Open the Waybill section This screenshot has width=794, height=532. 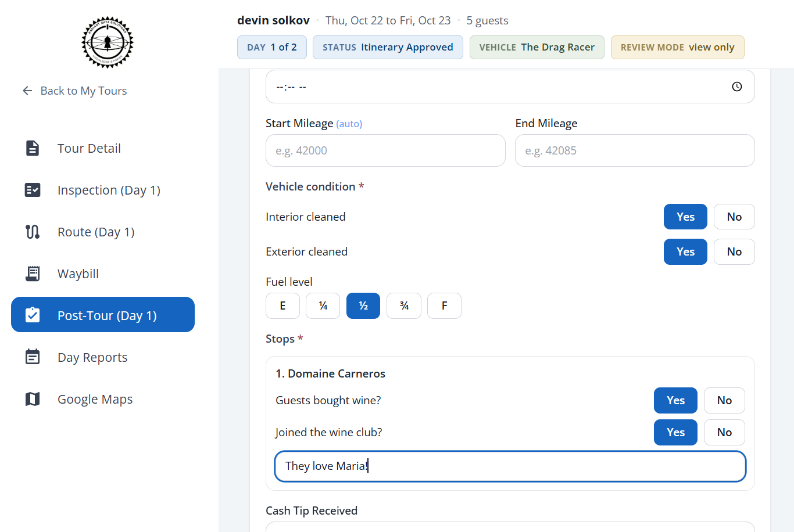103,274
